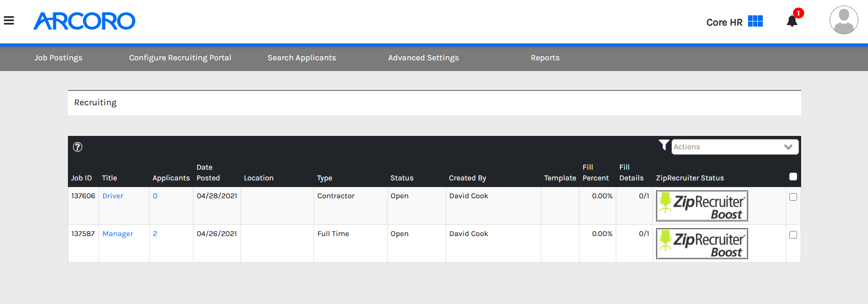
Task: Click 0/1 fill details in Manager row
Action: coord(644,233)
